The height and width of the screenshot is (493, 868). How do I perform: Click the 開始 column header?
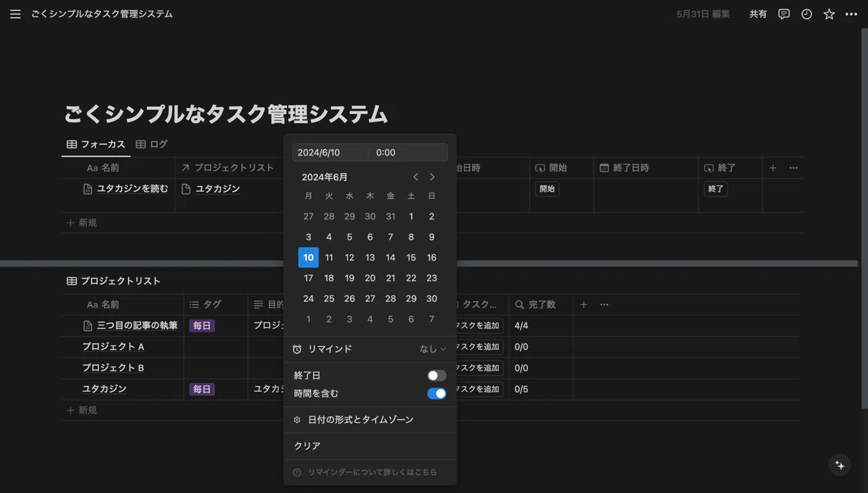pos(561,168)
